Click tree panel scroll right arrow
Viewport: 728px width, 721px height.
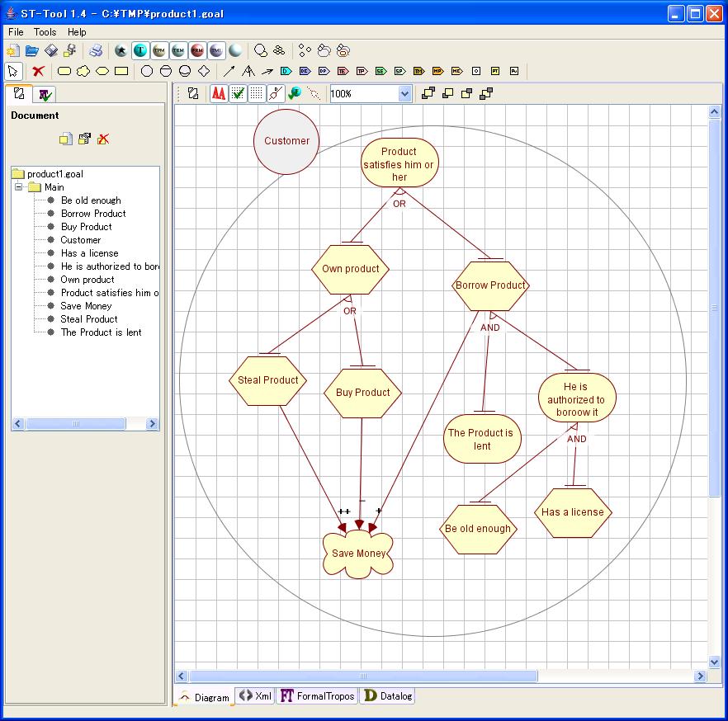152,423
